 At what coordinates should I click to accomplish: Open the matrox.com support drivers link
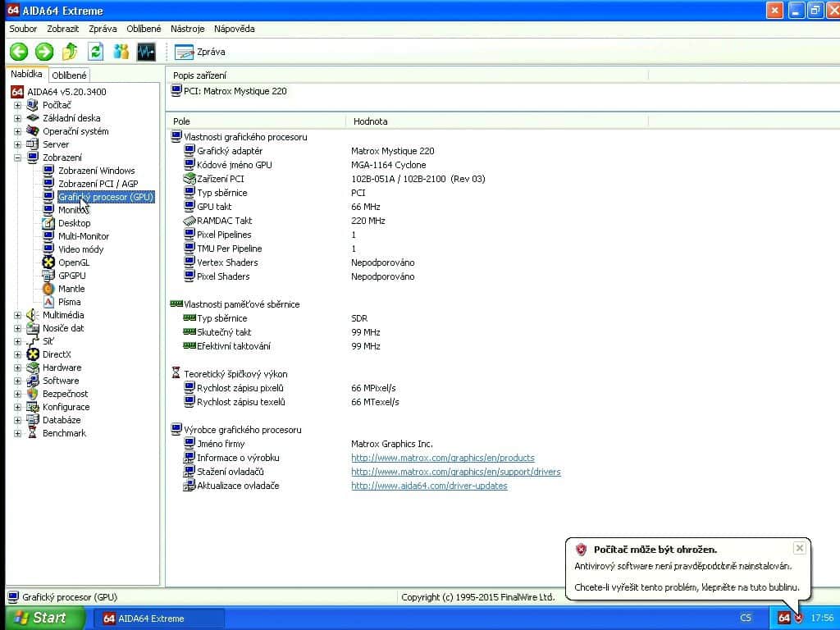coord(456,472)
